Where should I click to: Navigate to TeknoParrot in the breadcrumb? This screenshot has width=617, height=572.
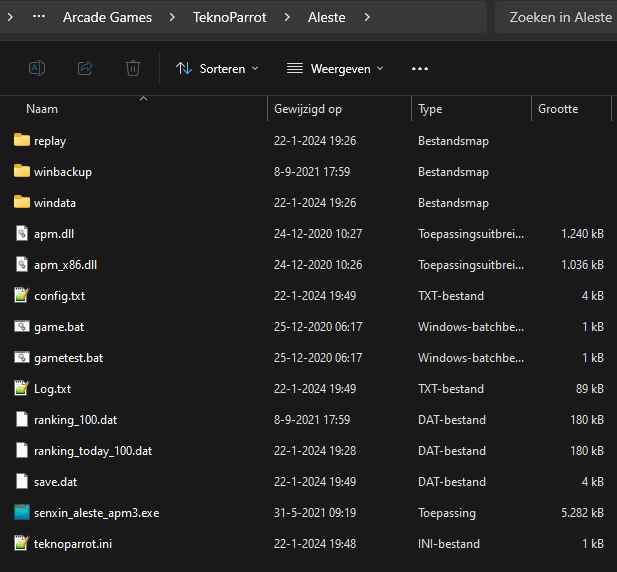coord(230,17)
